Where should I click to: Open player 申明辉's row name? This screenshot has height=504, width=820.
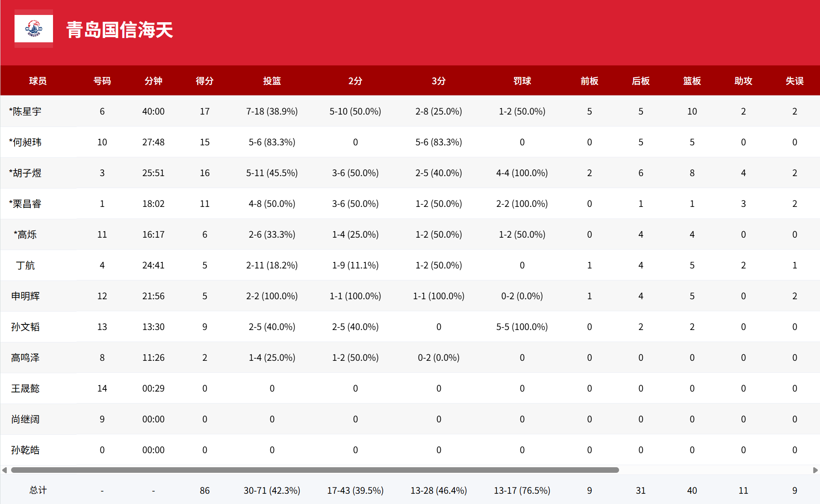(25, 296)
